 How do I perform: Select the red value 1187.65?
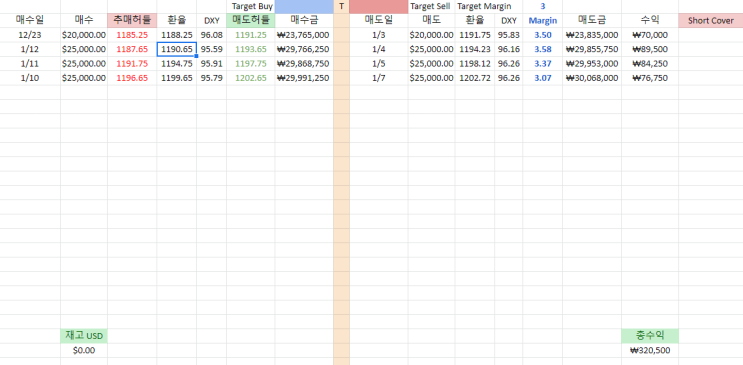point(132,49)
